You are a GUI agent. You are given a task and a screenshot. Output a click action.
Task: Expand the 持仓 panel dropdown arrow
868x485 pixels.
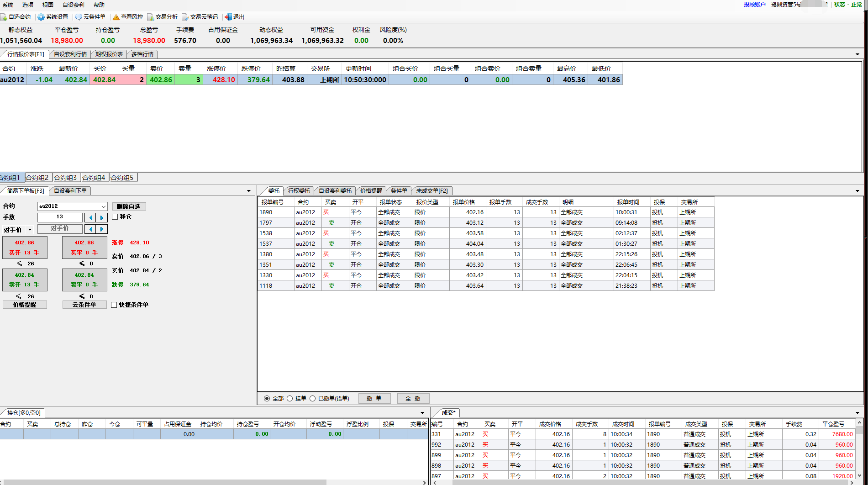pos(422,413)
